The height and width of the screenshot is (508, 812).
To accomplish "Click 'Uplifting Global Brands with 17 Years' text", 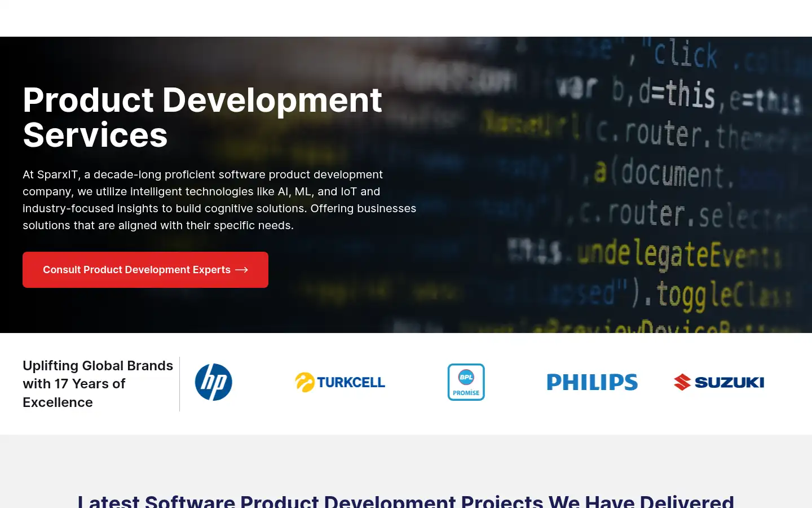I will pyautogui.click(x=98, y=384).
